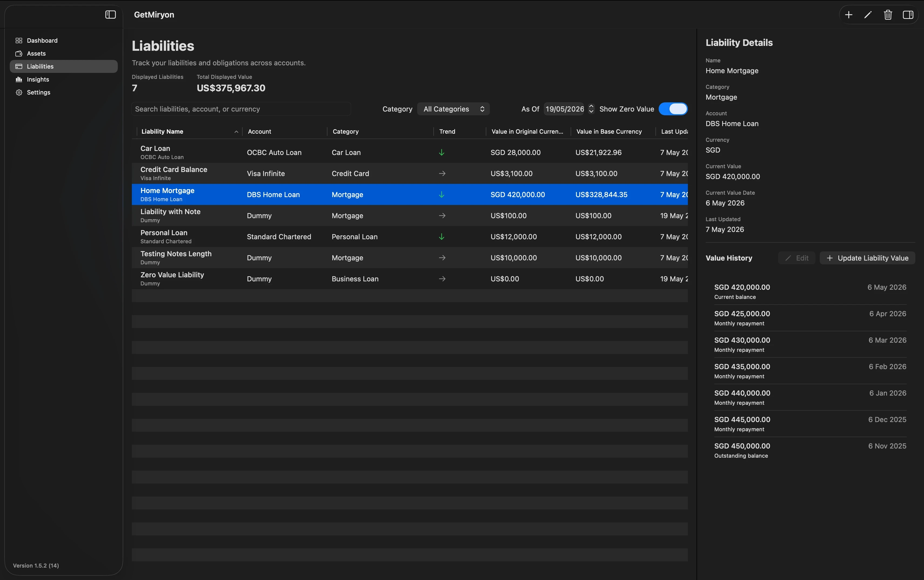Click the Dashboard grid icon

[x=19, y=41]
